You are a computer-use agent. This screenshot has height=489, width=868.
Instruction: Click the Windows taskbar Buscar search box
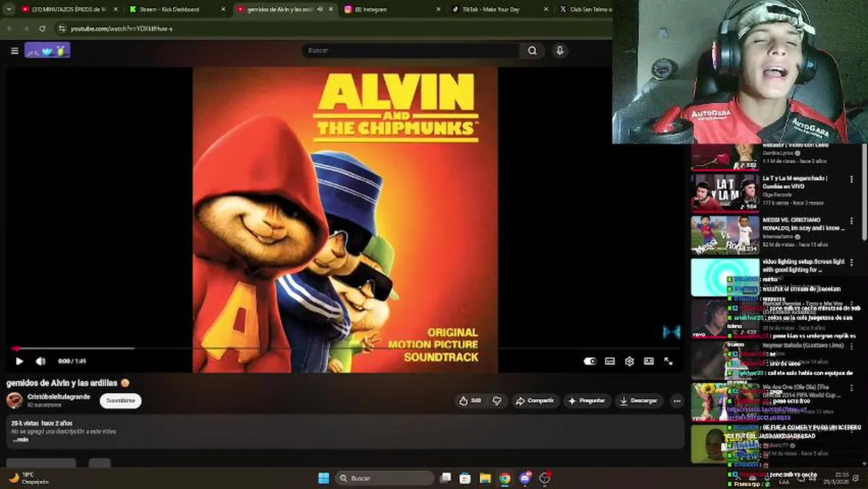(x=384, y=478)
